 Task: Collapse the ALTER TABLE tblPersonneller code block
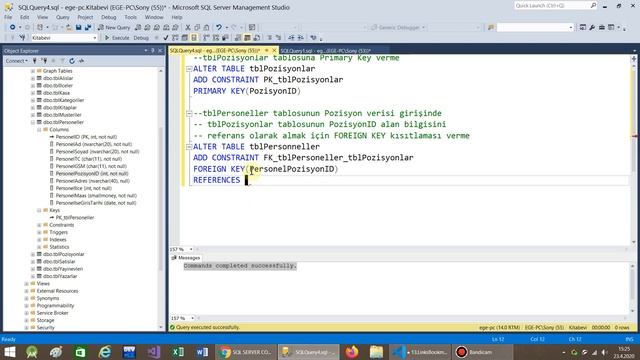[189, 147]
